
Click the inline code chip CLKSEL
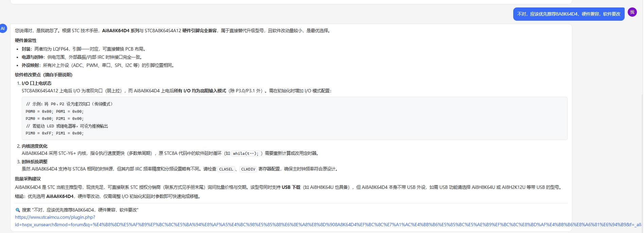pos(226,169)
